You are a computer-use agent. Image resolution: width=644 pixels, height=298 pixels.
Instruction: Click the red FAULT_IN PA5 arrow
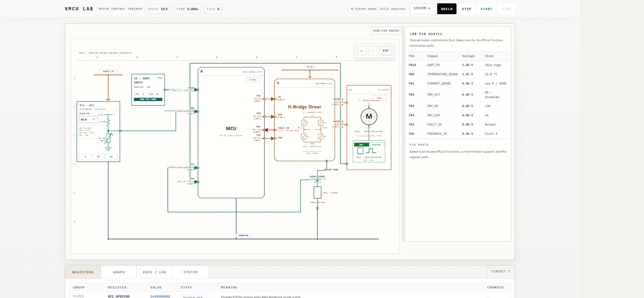point(266,130)
